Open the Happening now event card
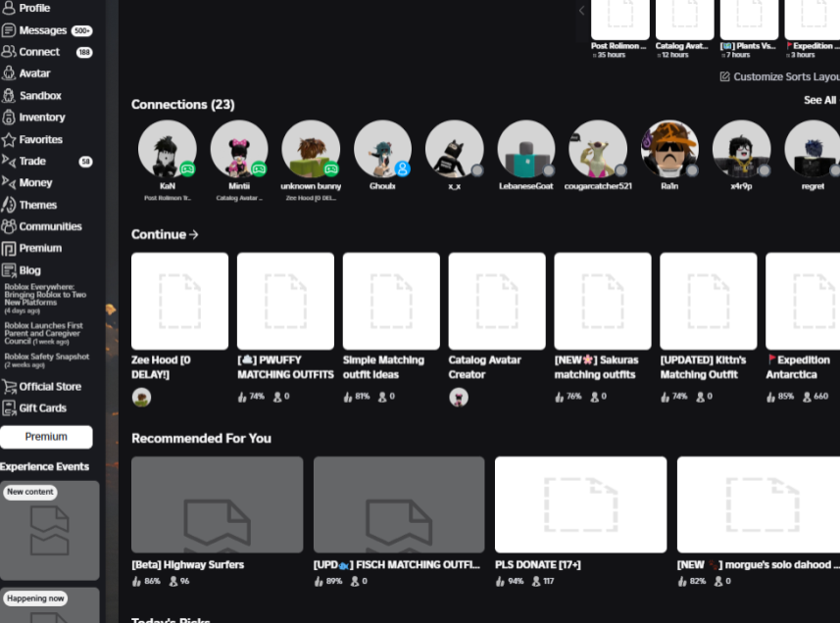This screenshot has width=840, height=623. [49, 605]
